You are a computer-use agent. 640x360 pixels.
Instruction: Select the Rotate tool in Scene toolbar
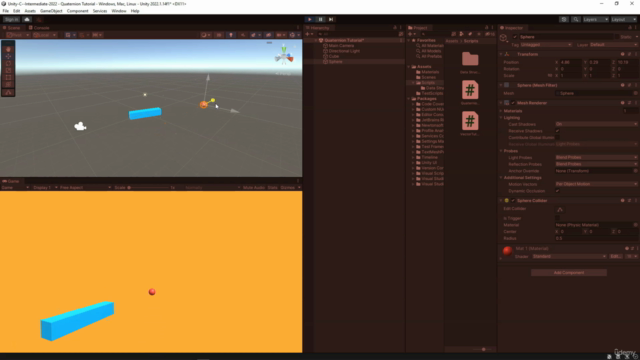pyautogui.click(x=8, y=63)
